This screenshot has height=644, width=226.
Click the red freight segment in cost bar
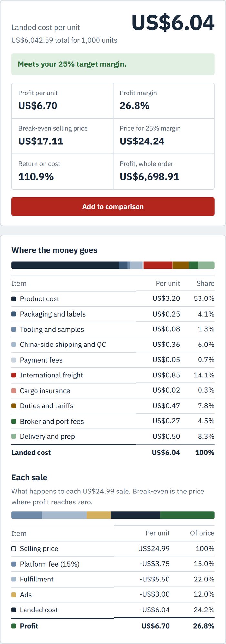[158, 265]
